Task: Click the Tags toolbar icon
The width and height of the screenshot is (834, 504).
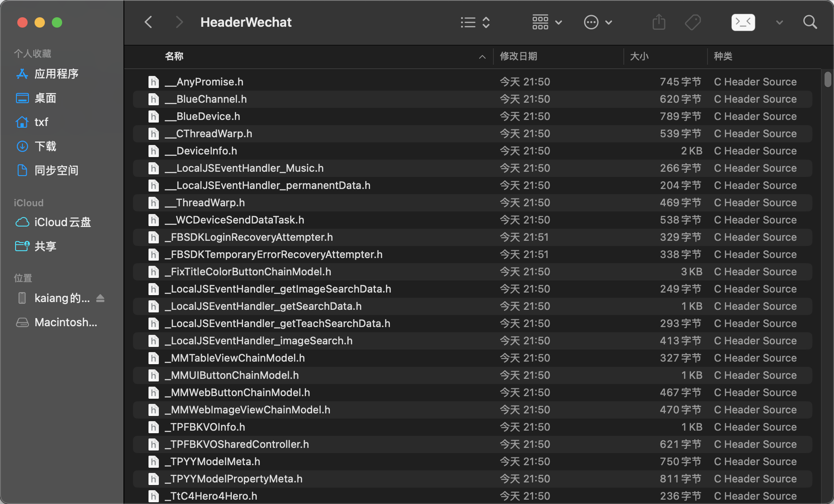Action: [x=693, y=22]
